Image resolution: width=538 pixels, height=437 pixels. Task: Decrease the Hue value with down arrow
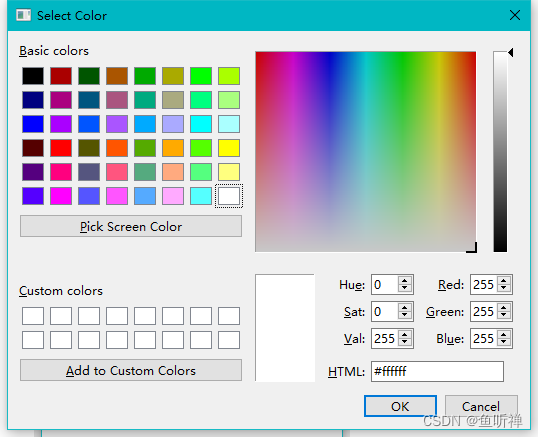click(405, 288)
